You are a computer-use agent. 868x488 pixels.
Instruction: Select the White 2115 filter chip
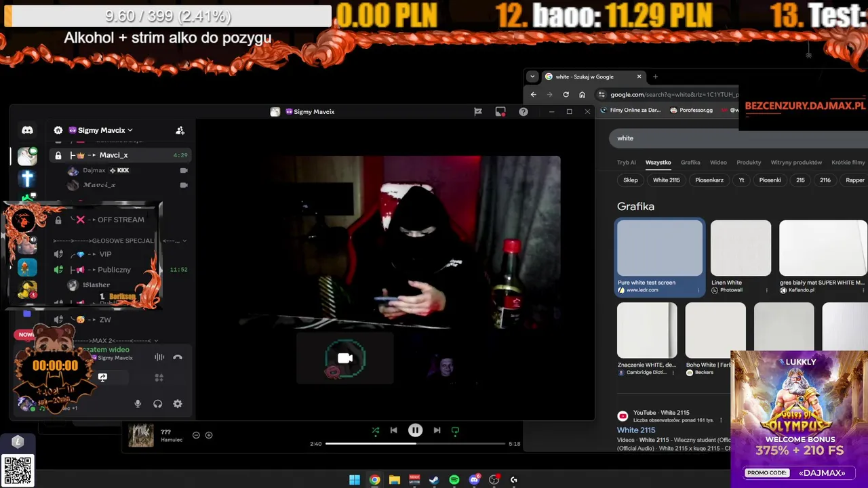(x=666, y=180)
